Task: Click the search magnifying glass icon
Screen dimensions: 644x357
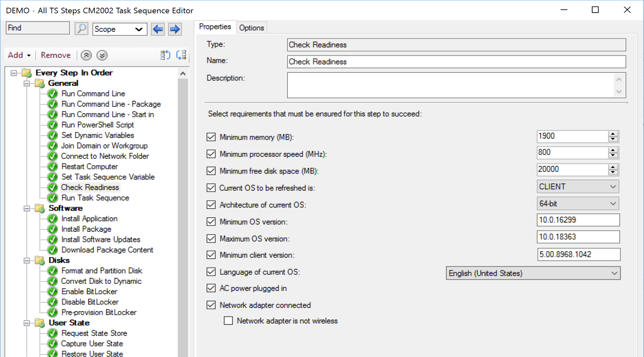Action: coord(81,29)
